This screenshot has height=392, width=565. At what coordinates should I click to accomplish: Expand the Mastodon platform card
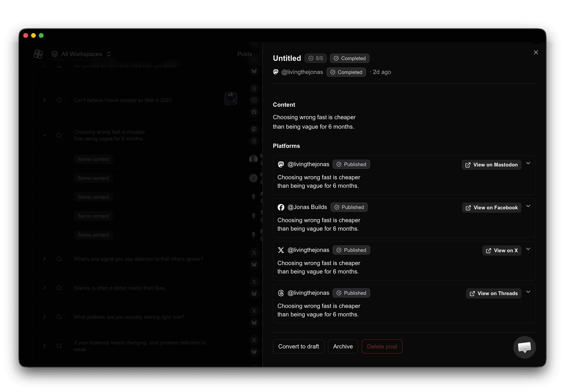tap(528, 163)
